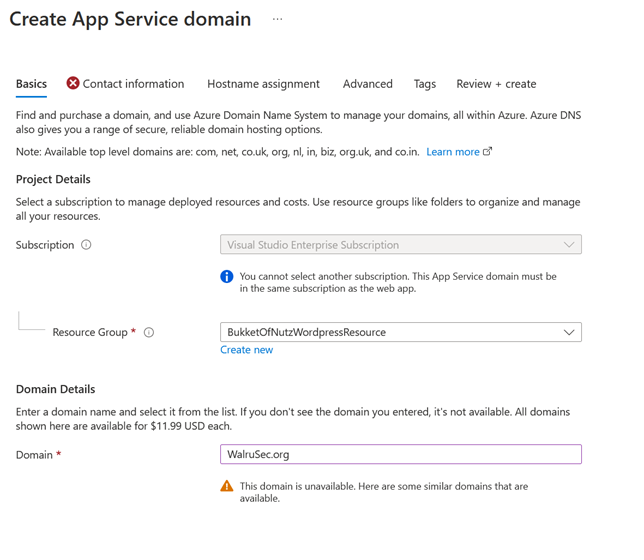The height and width of the screenshot is (560, 644).
Task: Click the external link icon after Learn more
Action: (487, 152)
